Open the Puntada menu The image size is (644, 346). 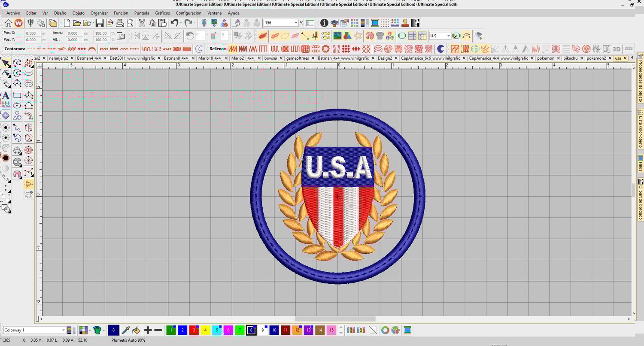[x=142, y=13]
